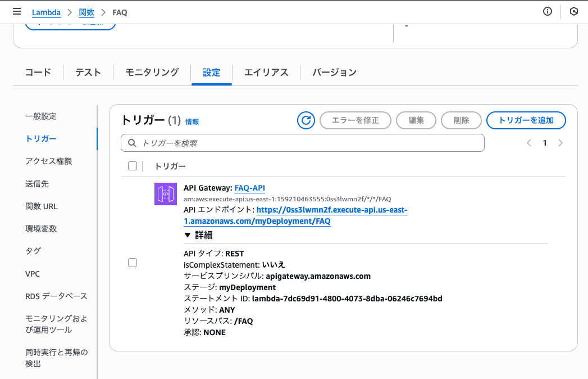Open VPC in the side menu
This screenshot has height=379, width=588.
click(x=32, y=274)
